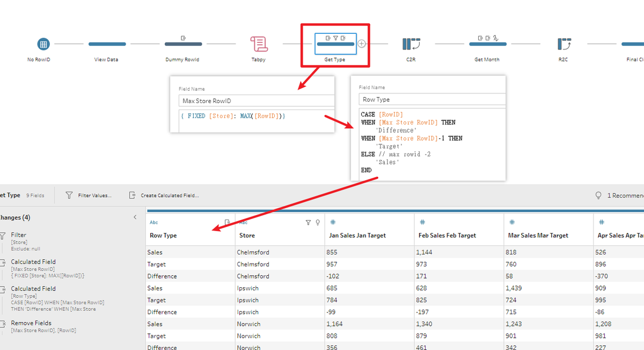Click the filter funnel icon beside the Filter change
Viewport: 644px width, 350px height.
(2, 236)
